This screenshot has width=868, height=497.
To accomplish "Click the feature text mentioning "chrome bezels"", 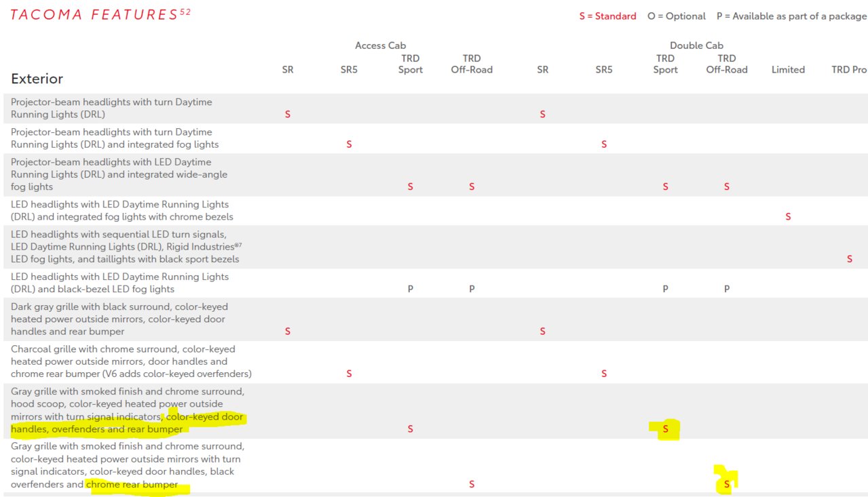I will pyautogui.click(x=122, y=211).
